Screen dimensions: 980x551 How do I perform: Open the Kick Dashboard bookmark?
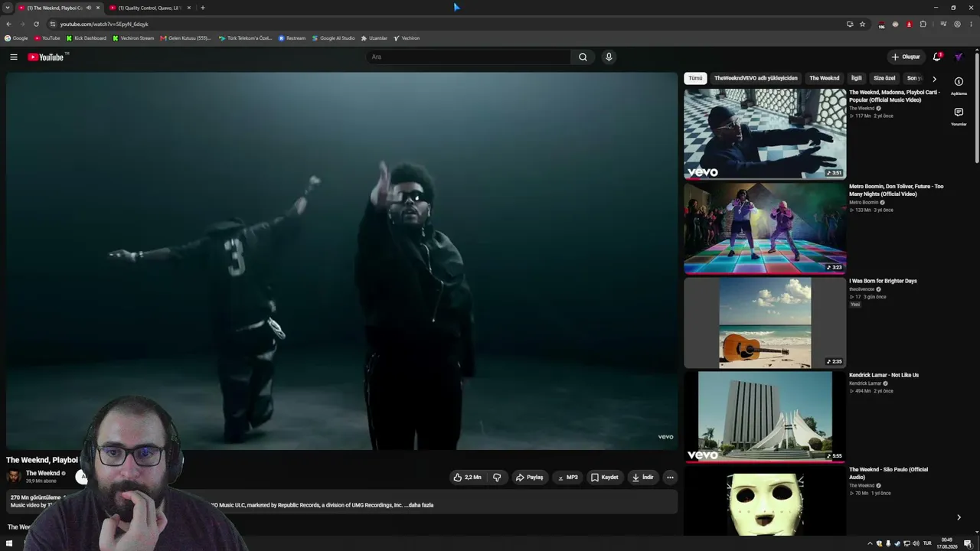coord(87,38)
